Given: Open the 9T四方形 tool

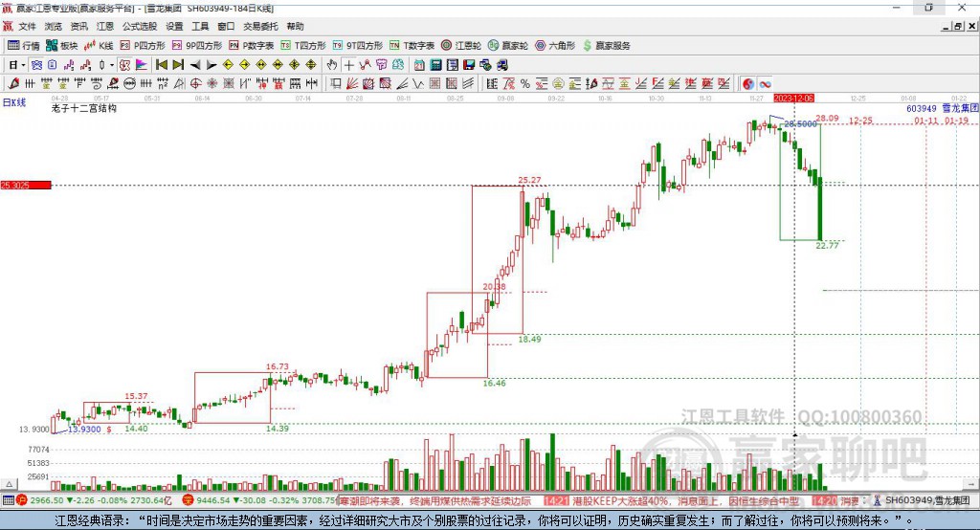Looking at the screenshot, I should point(358,46).
